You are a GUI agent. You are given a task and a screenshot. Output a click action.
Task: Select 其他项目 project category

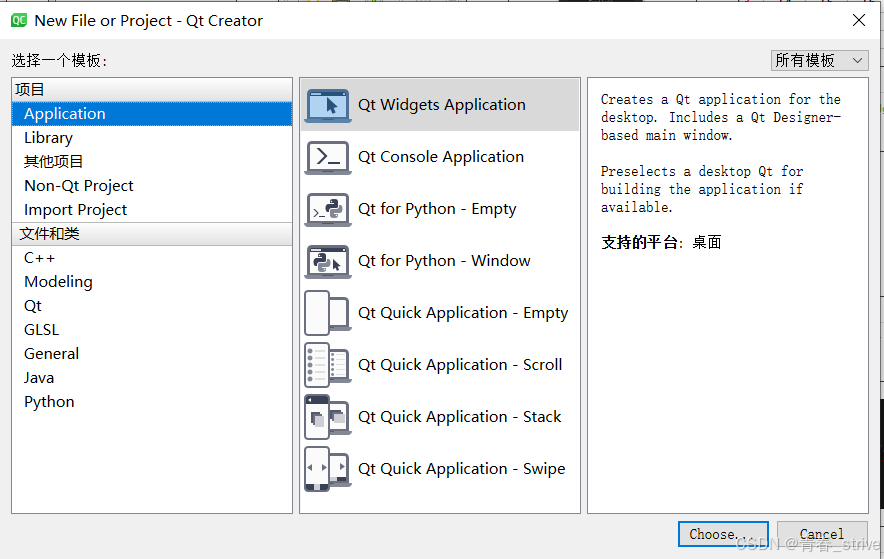pyautogui.click(x=152, y=162)
